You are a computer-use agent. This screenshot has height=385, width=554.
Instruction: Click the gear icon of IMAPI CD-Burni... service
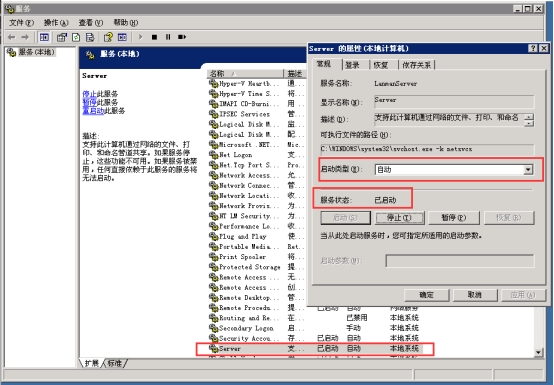(213, 104)
